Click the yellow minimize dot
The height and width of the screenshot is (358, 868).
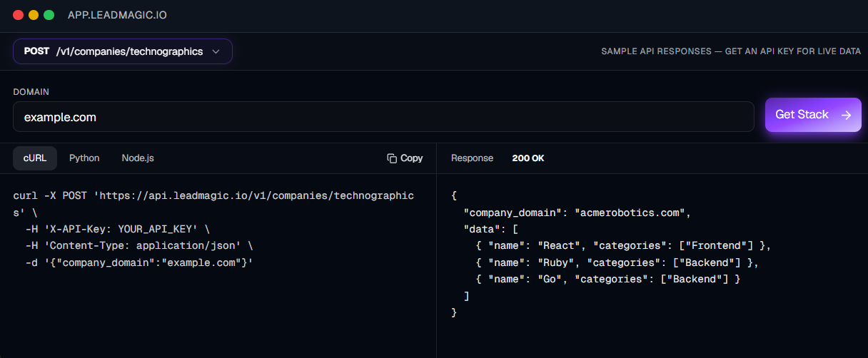tap(34, 15)
